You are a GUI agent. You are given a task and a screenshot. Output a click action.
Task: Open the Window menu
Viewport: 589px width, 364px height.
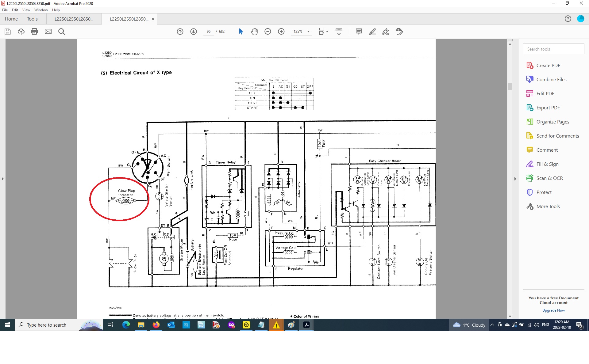pyautogui.click(x=41, y=10)
